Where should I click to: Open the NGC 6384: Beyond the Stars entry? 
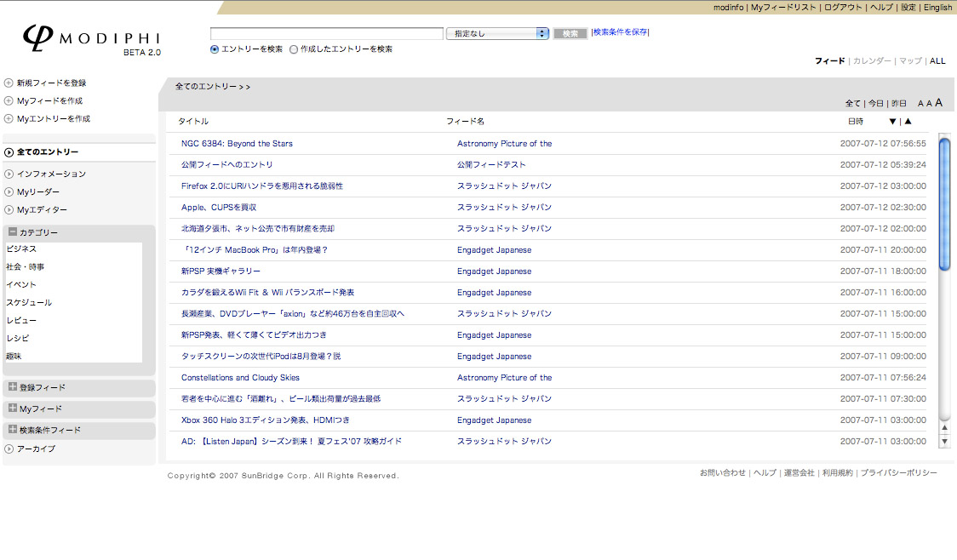[237, 144]
